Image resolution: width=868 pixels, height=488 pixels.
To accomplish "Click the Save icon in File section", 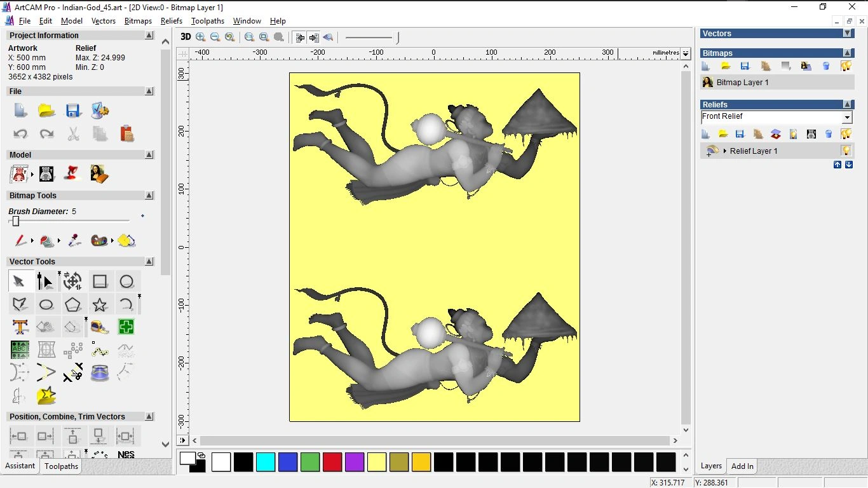I will tap(73, 111).
